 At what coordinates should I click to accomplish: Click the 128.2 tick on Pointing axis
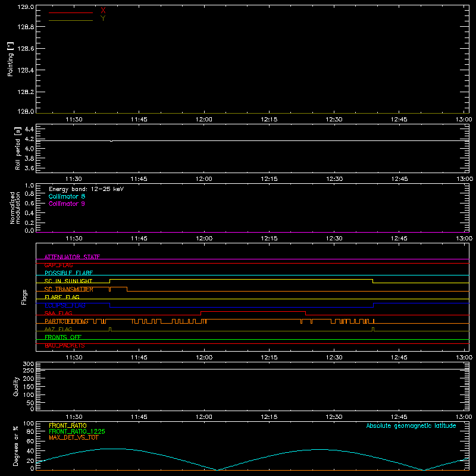(26, 92)
